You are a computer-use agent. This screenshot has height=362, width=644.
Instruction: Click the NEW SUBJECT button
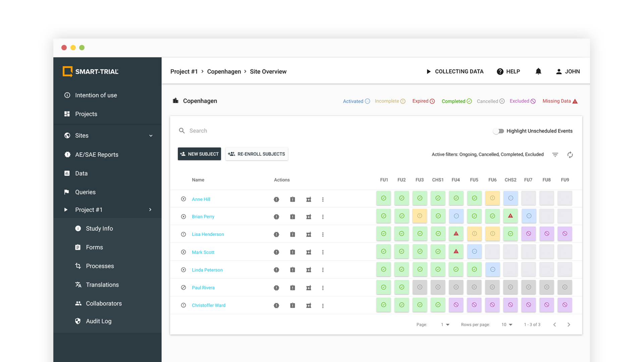[x=199, y=154]
